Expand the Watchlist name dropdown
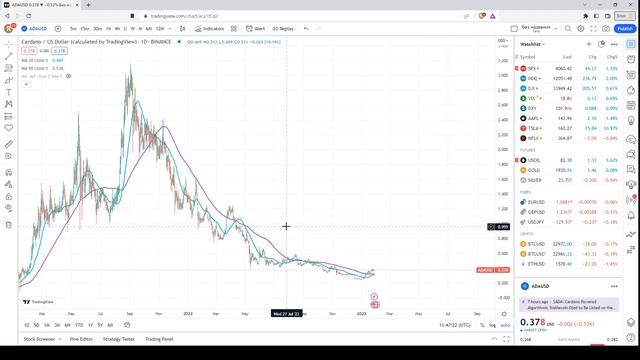Viewport: 640px width, 360px height. pos(532,44)
